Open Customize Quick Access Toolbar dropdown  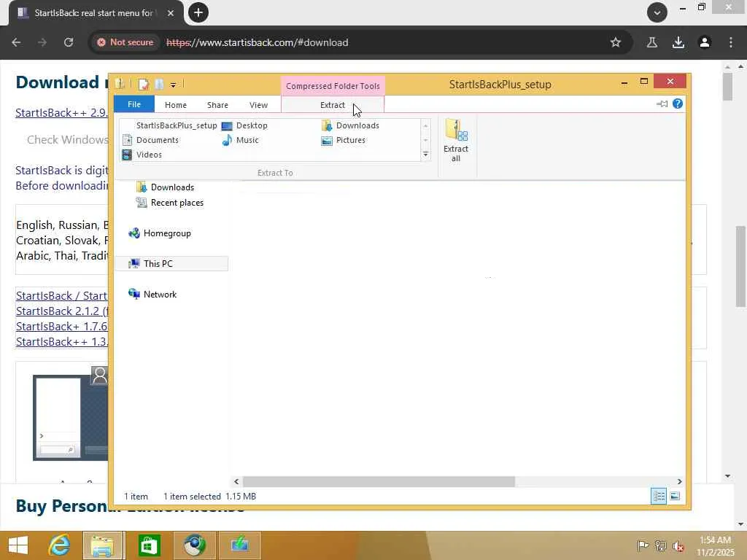(174, 85)
